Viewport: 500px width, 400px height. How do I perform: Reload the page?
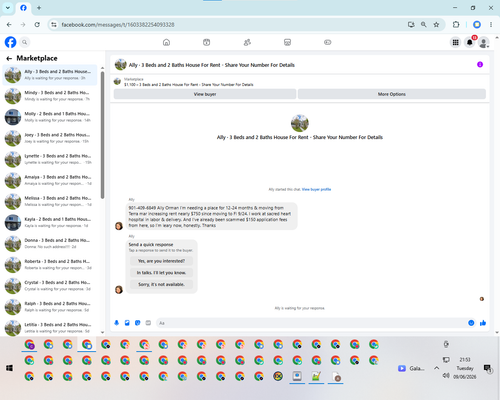click(37, 25)
